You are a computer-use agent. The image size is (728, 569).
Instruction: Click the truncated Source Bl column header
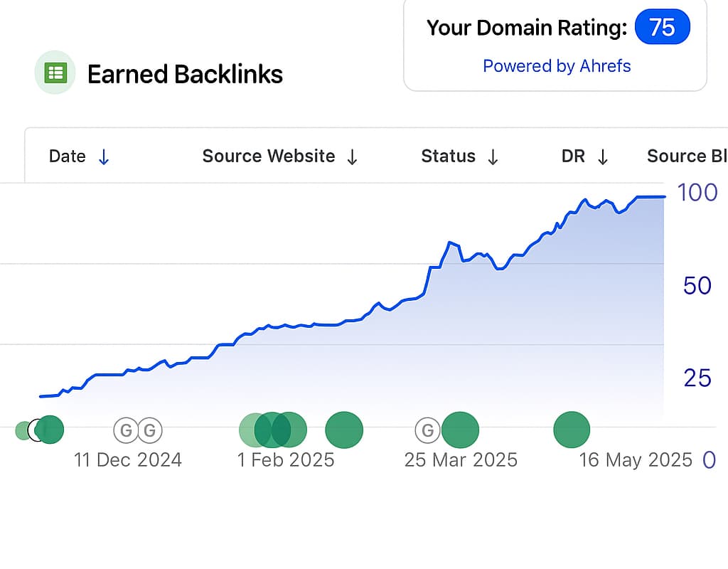pyautogui.click(x=686, y=156)
